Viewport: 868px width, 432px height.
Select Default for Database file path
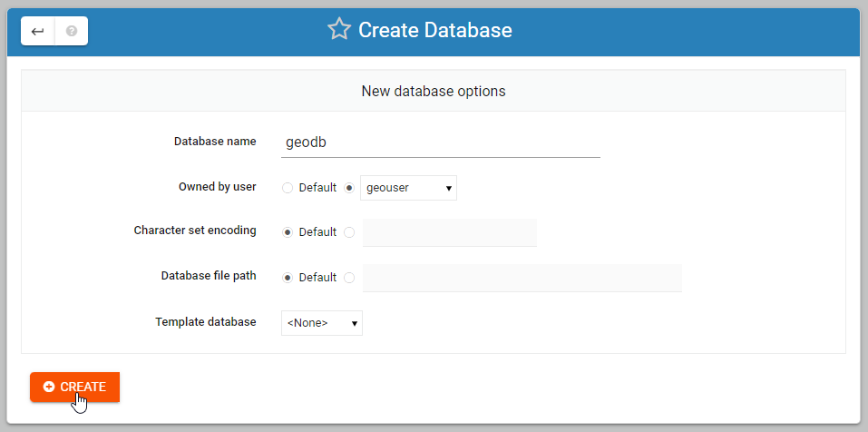coord(288,278)
